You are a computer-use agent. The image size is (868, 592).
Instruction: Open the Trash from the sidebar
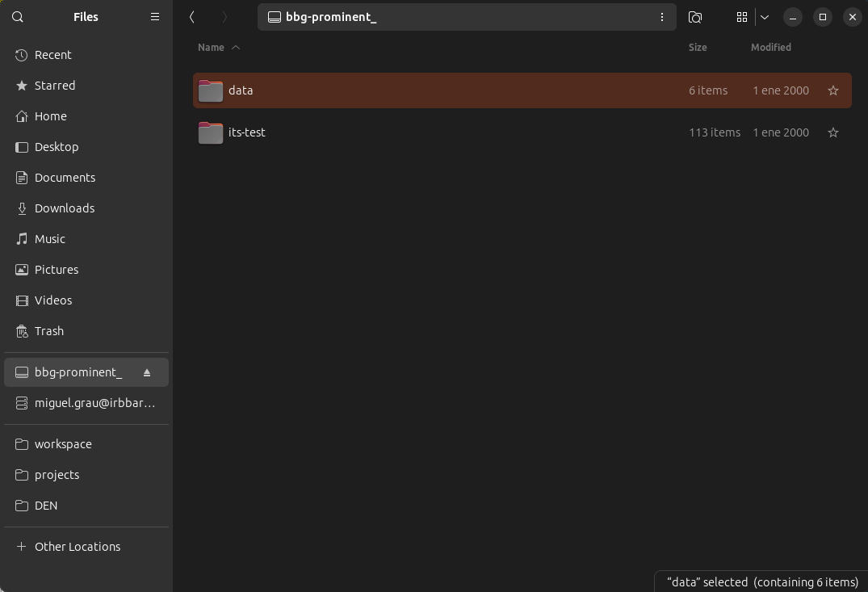coord(51,330)
